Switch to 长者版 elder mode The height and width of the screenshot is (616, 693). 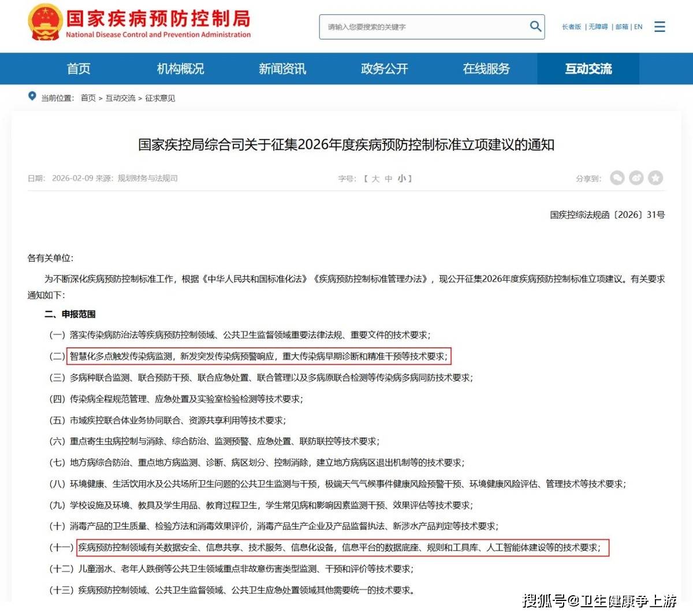571,27
